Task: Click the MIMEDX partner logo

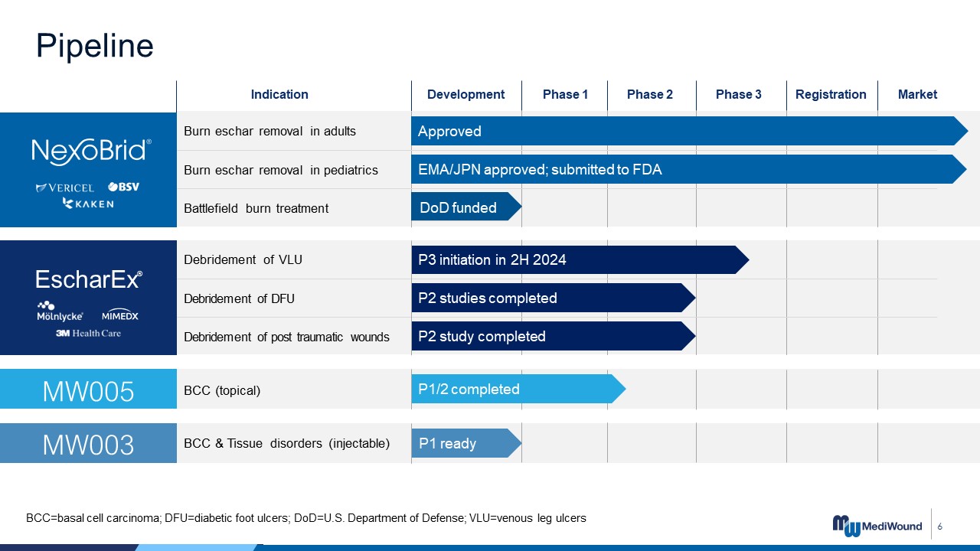Action: tap(120, 315)
